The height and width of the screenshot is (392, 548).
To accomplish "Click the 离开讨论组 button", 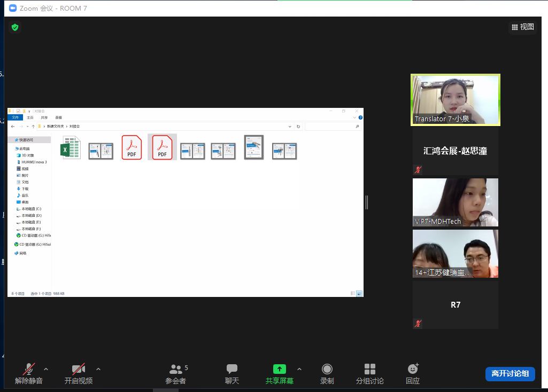I will point(510,374).
